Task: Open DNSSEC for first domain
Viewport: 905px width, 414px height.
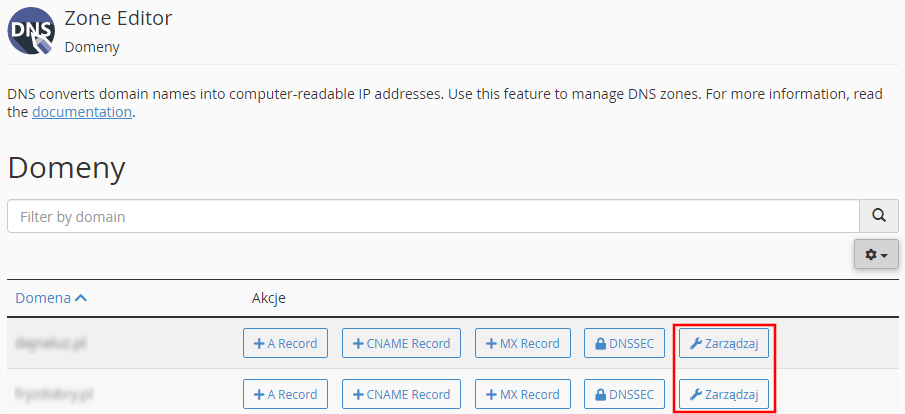Action: 624,344
